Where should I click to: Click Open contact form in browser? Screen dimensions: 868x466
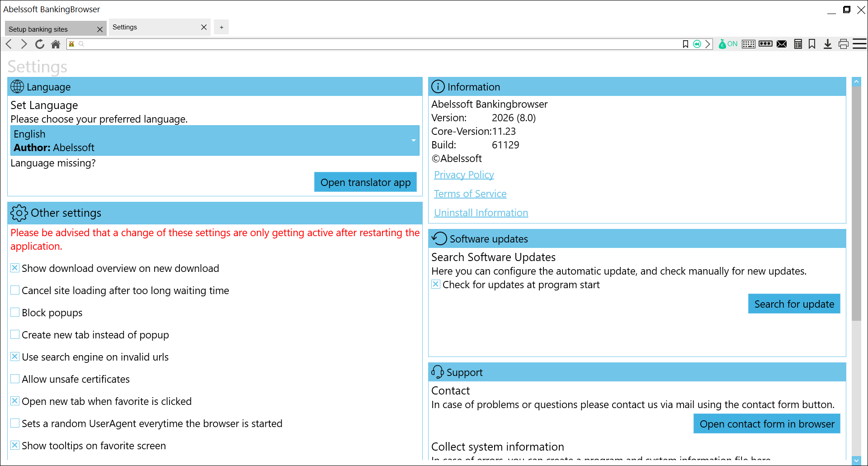[767, 423]
